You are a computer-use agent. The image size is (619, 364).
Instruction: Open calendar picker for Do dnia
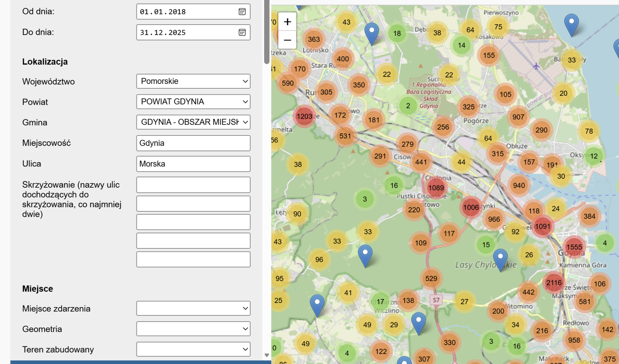(x=242, y=32)
